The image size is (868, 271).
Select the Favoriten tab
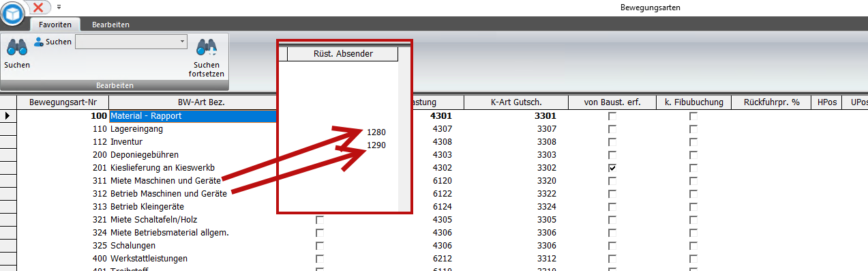point(55,25)
